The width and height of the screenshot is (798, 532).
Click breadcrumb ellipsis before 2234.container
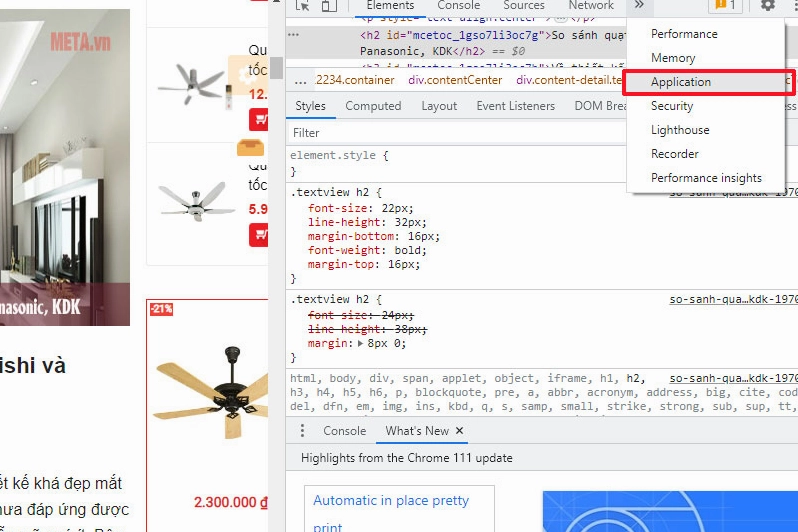point(300,80)
